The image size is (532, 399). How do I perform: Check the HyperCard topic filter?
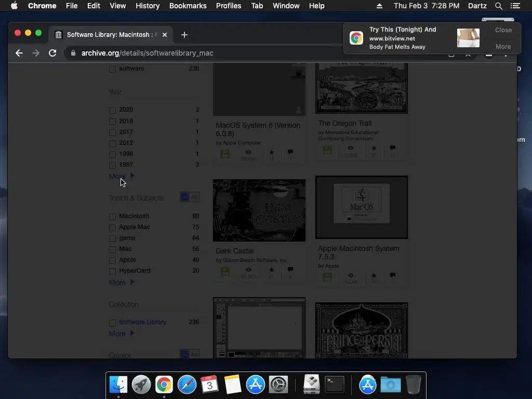pyautogui.click(x=112, y=271)
